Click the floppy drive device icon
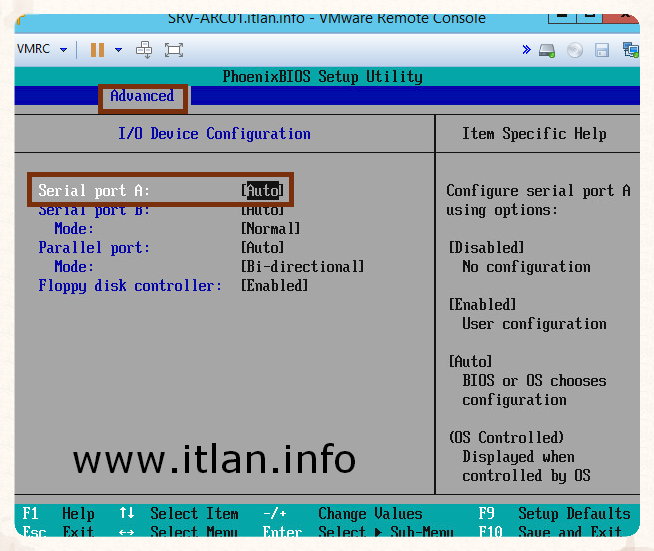Image resolution: width=654 pixels, height=551 pixels. (x=602, y=49)
